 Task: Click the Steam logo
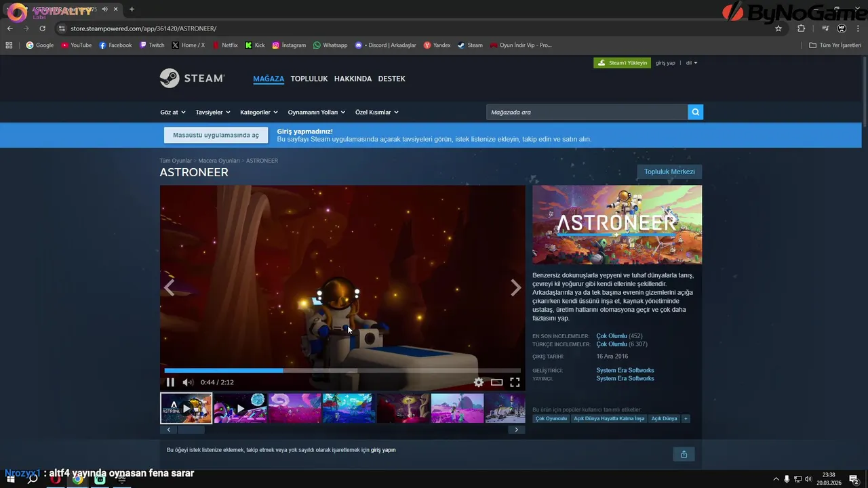tap(192, 79)
